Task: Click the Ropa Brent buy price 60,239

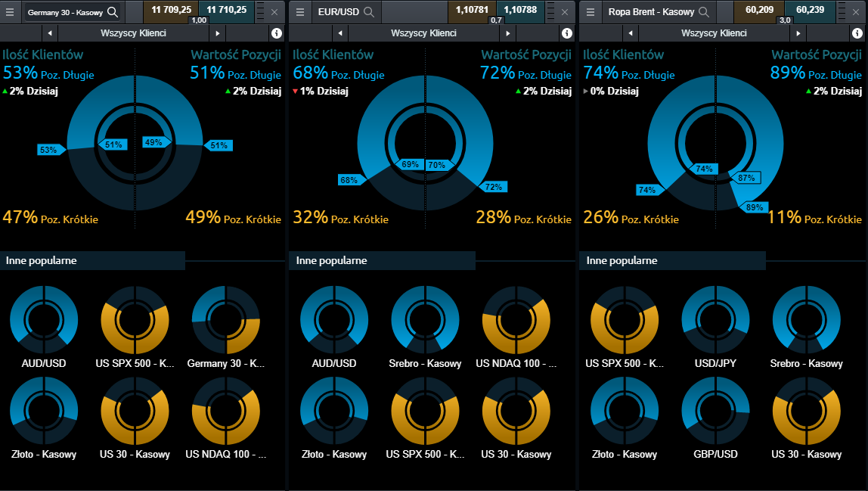Action: coord(810,9)
